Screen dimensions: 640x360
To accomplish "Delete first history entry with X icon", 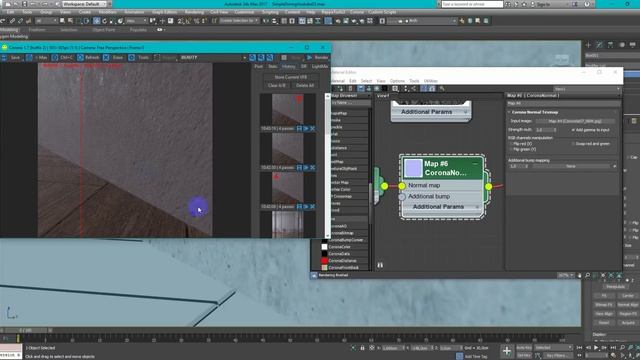I will [x=312, y=129].
